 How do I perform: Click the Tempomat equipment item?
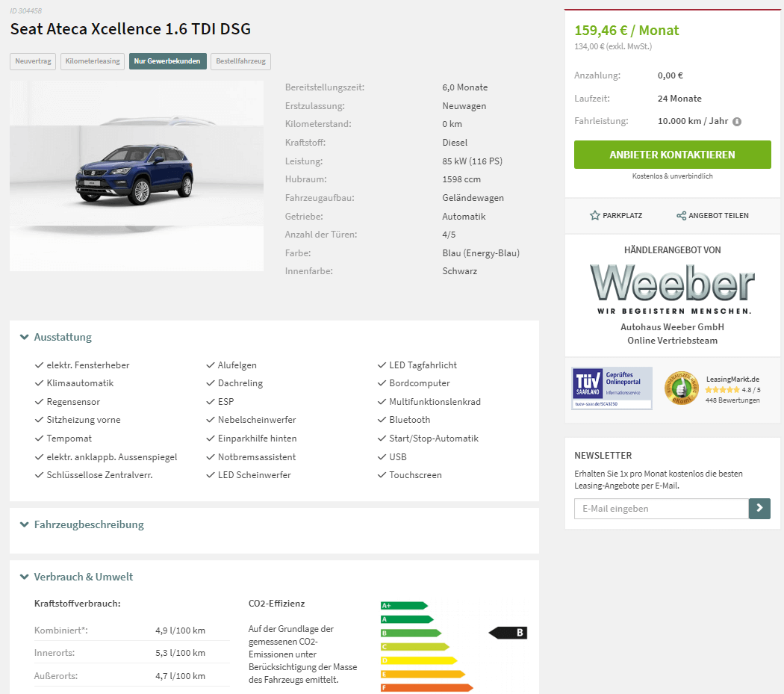click(69, 439)
